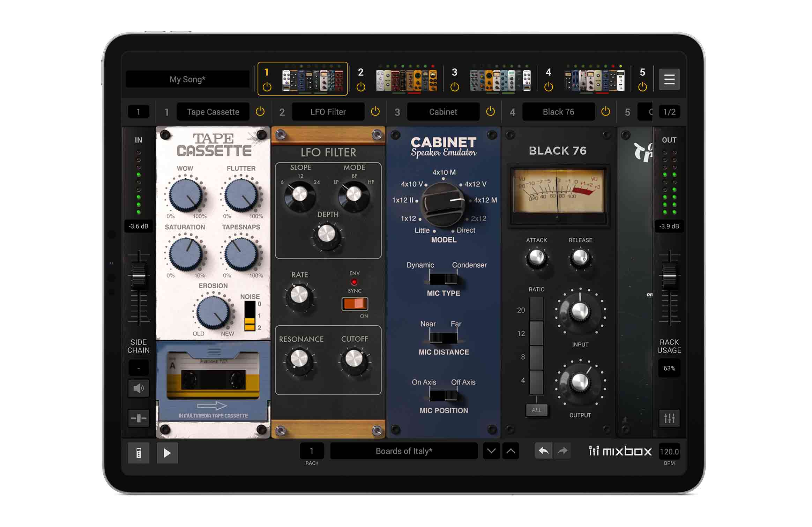Select the Direct cabinet model
Screen dimensions: 812x527
point(465,230)
